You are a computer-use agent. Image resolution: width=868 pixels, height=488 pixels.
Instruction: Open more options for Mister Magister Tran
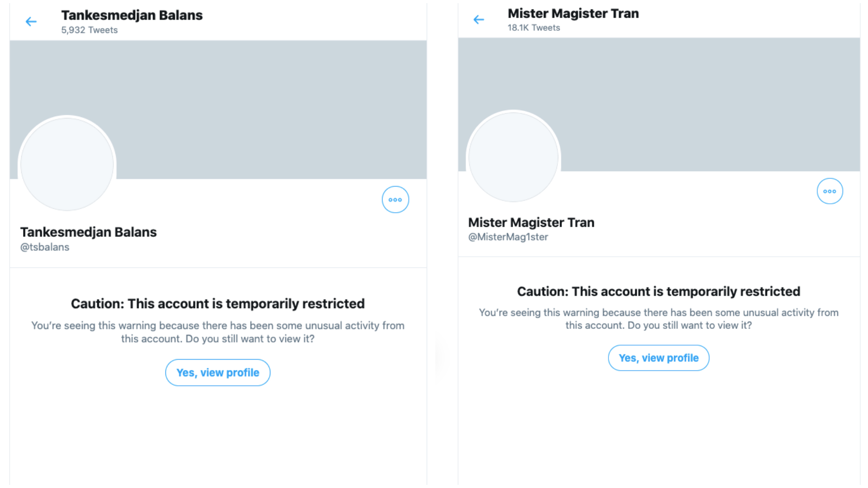(830, 191)
